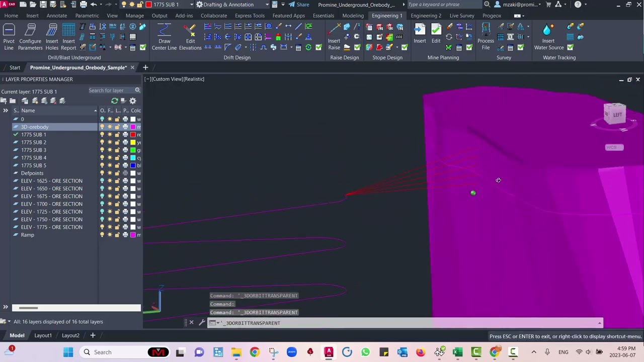Close the command line with X icon

[x=191, y=323]
